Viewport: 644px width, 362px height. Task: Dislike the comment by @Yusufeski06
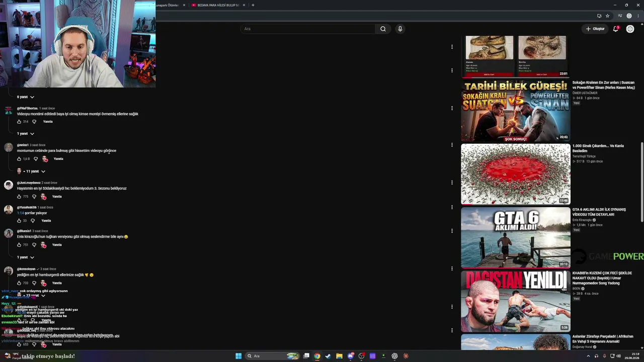coord(33,221)
